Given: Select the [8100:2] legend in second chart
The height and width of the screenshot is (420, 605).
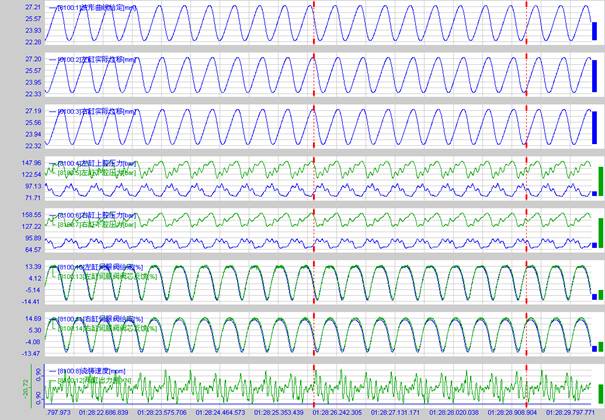Looking at the screenshot, I should click(88, 59).
